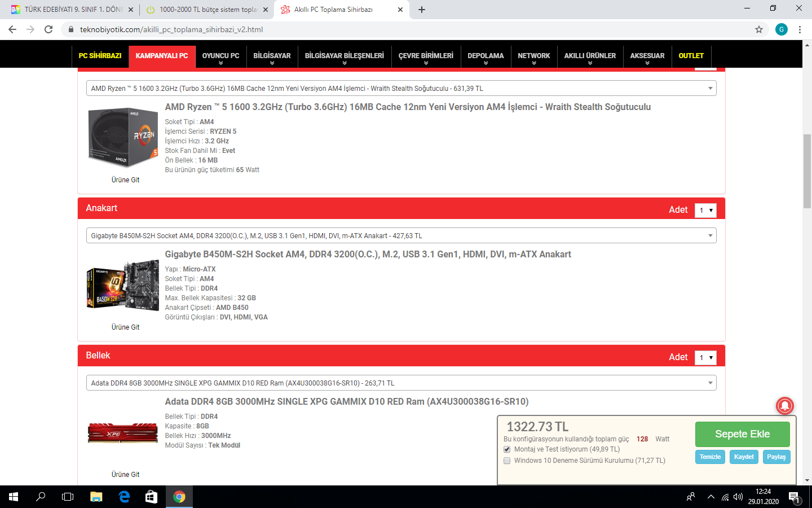Viewport: 812px width, 508px height.
Task: Close the TÜRK EDEBİYATI 9. SINIF tab
Action: coord(131,10)
